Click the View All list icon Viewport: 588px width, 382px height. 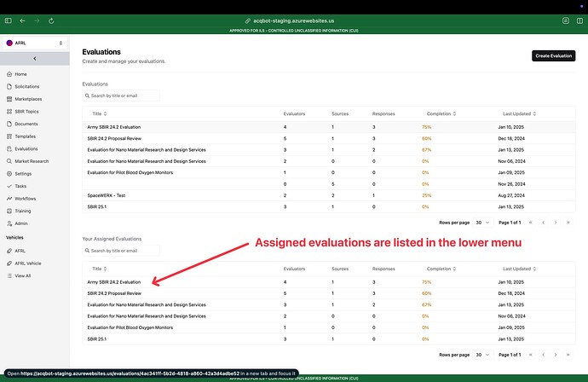click(9, 275)
